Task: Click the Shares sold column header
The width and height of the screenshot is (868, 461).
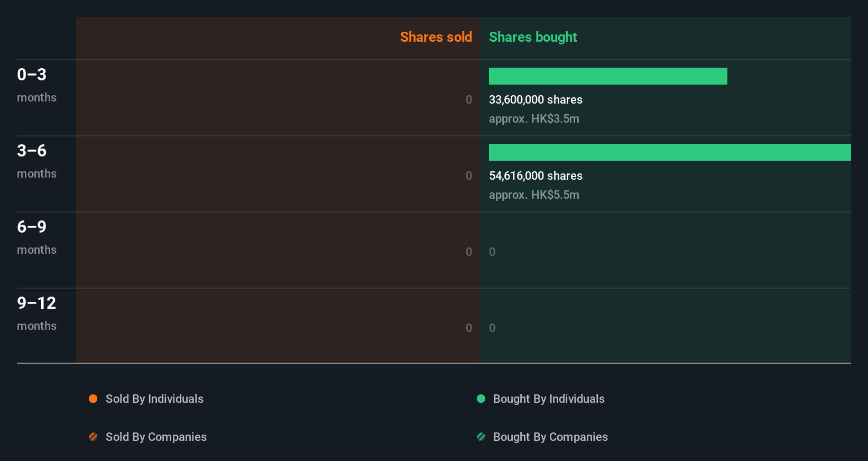Action: click(x=436, y=37)
